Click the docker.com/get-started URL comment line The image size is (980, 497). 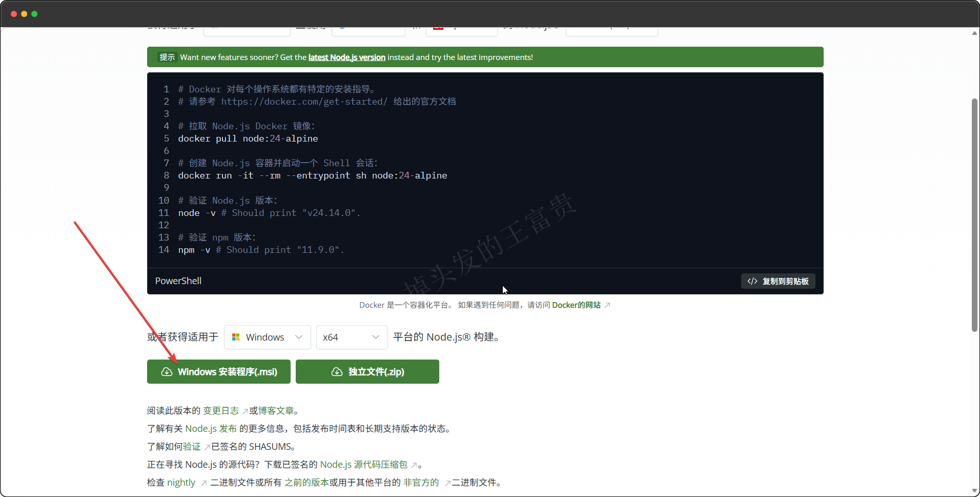317,102
